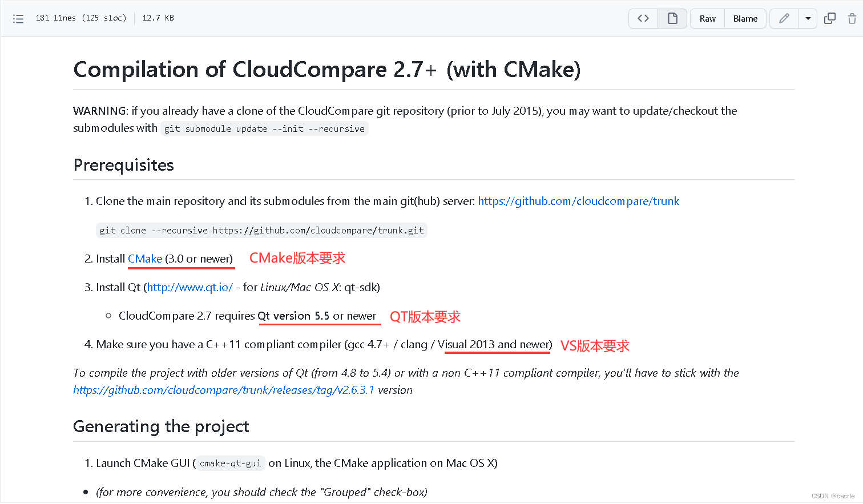Click the Compilation of CloudCompare heading
Image resolution: width=863 pixels, height=504 pixels.
click(x=326, y=70)
